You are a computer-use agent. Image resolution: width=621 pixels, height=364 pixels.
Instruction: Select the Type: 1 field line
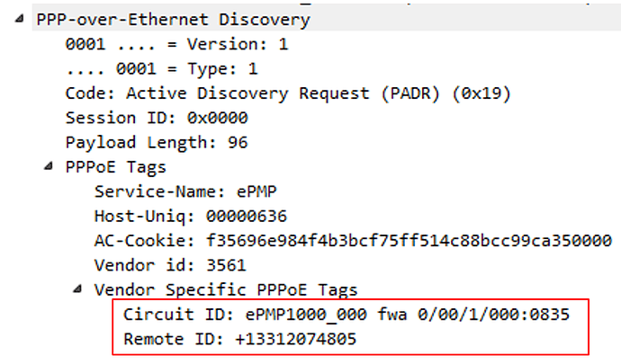162,69
